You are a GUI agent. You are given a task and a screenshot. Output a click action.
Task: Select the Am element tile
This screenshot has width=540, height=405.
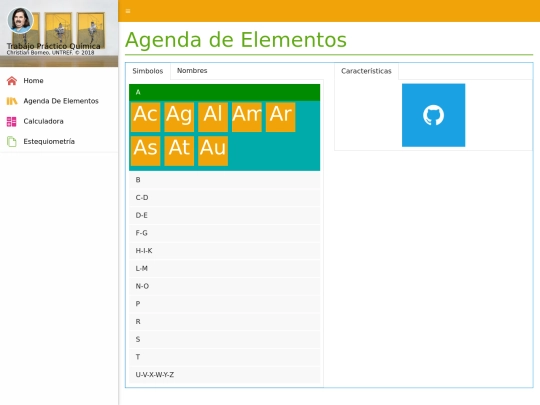coord(247,117)
